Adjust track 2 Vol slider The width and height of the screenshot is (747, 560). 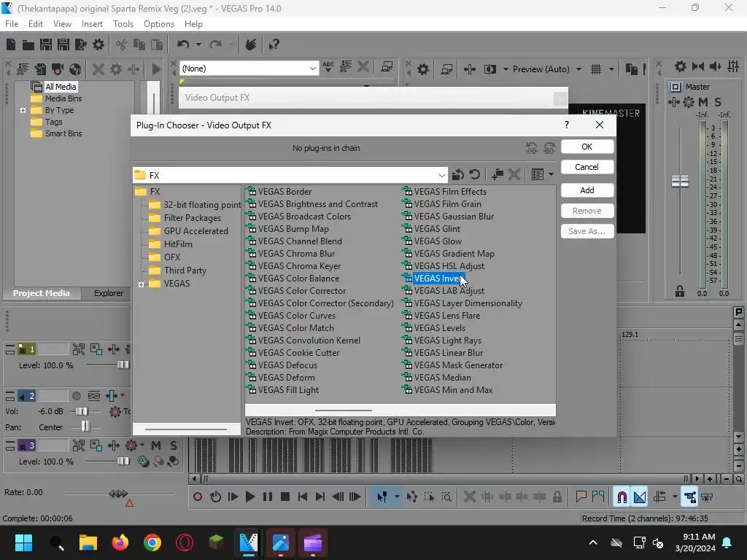point(82,411)
